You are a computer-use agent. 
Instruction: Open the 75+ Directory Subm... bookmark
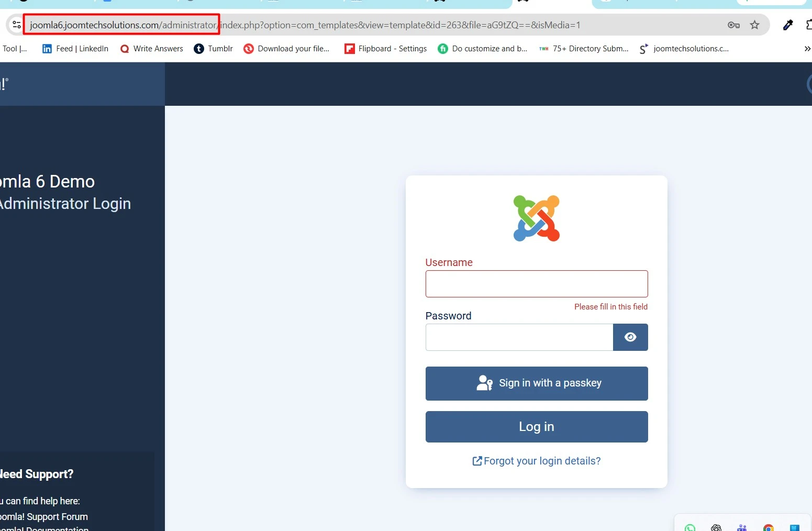tap(584, 49)
